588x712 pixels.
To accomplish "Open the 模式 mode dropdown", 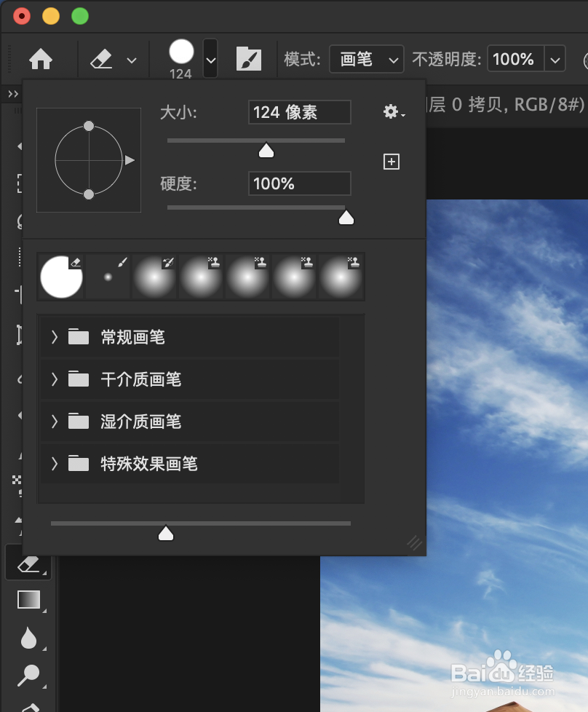I will [366, 59].
